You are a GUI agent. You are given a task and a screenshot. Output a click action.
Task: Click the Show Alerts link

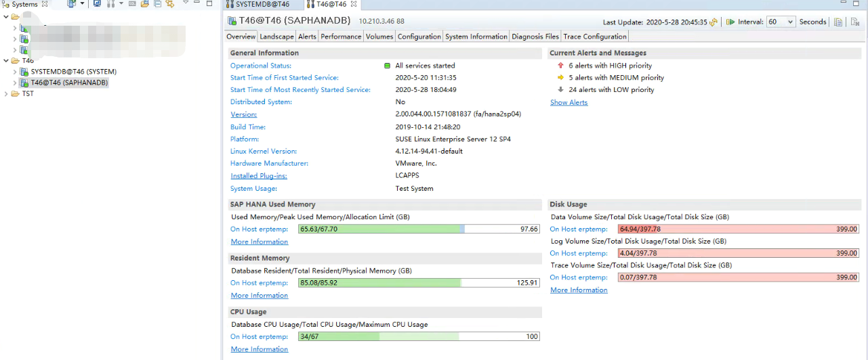(569, 103)
